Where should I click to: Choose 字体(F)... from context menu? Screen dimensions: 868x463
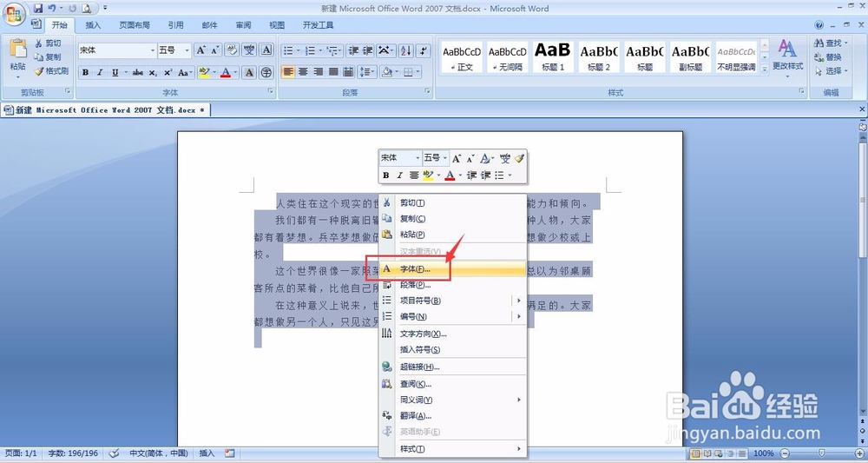tap(453, 269)
